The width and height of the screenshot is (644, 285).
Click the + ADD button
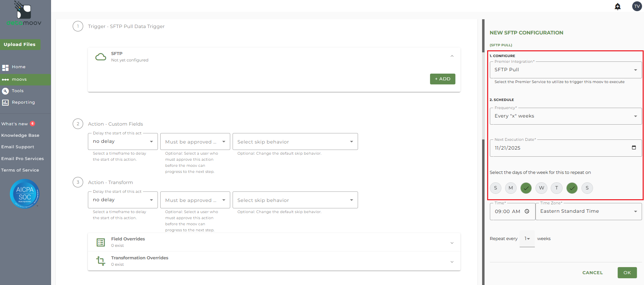pos(442,79)
